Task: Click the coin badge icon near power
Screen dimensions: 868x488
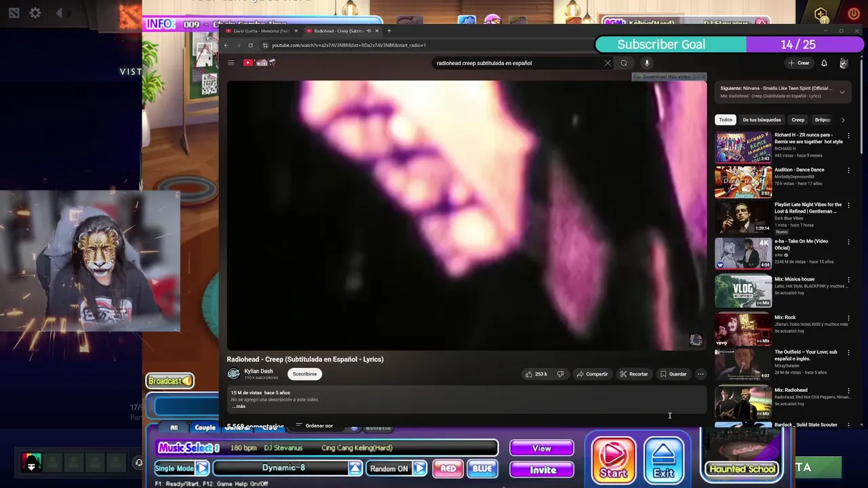Action: coord(821,14)
